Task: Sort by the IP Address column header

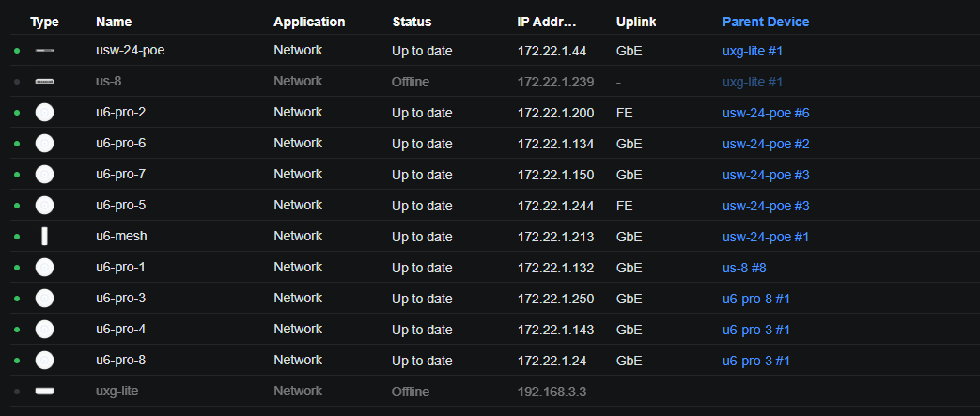Action: tap(546, 22)
